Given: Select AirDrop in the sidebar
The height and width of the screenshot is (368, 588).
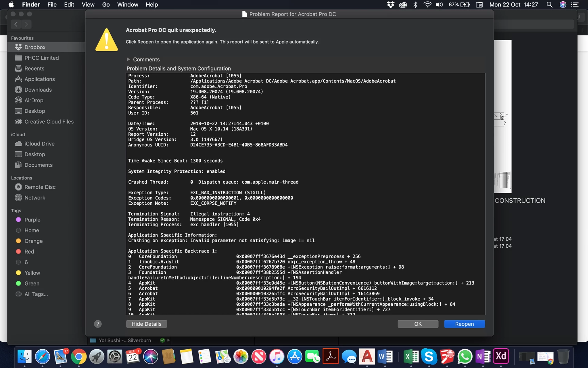Looking at the screenshot, I should pyautogui.click(x=46, y=100).
